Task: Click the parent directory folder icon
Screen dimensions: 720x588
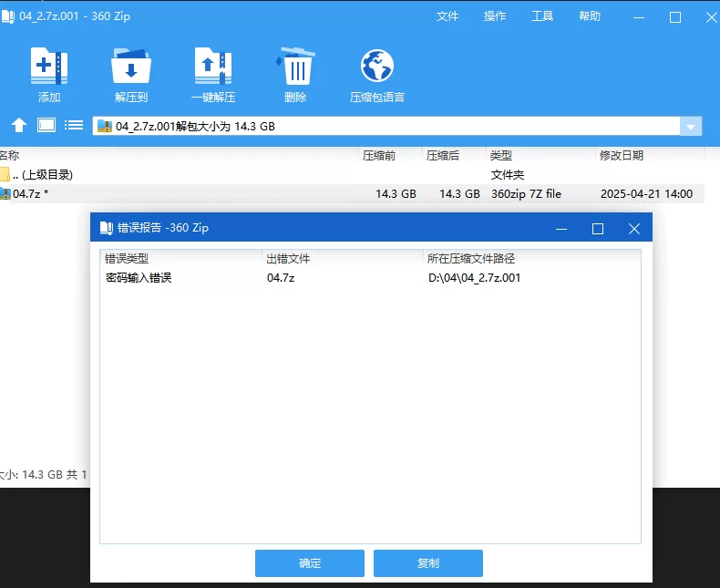Action: [x=5, y=174]
